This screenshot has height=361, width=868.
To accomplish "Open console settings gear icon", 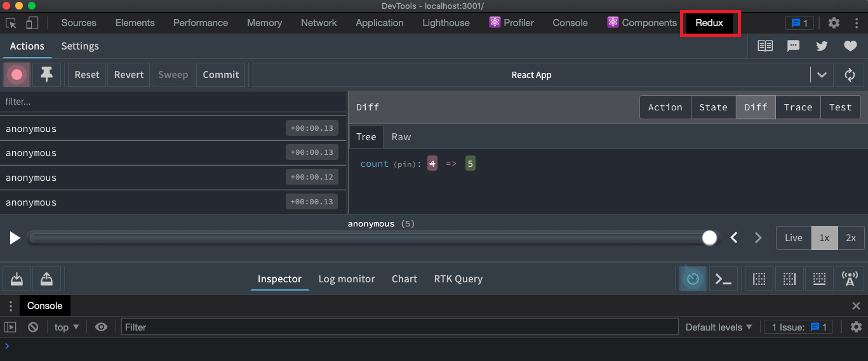I will pyautogui.click(x=856, y=327).
